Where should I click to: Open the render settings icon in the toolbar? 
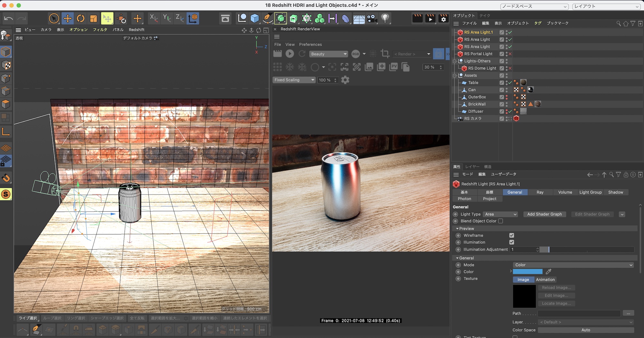443,18
